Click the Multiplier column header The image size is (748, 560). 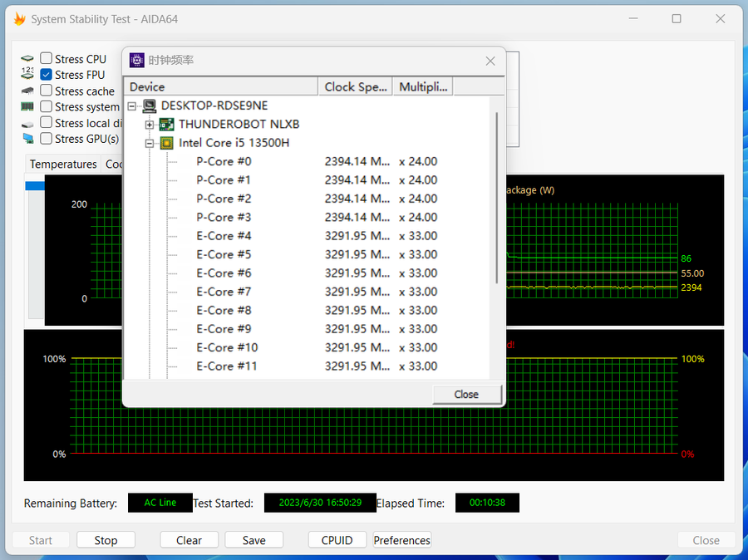coord(423,86)
